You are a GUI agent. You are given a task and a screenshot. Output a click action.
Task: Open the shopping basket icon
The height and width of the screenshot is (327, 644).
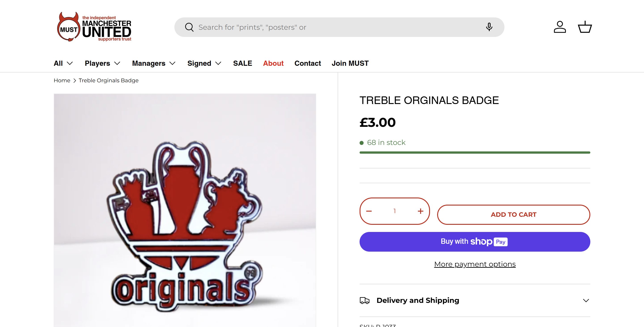tap(585, 27)
